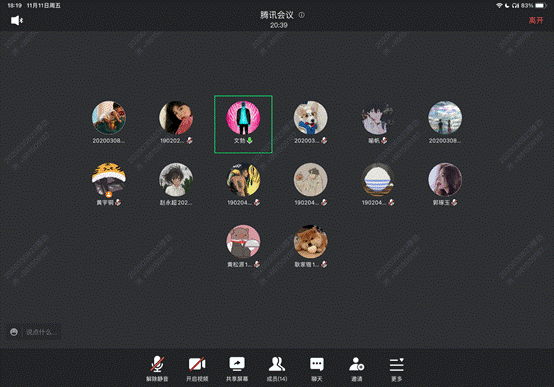Screen dimensions: 554x387
Task: Click the meeting info icon beside 腾讯会议
Action: [x=301, y=15]
